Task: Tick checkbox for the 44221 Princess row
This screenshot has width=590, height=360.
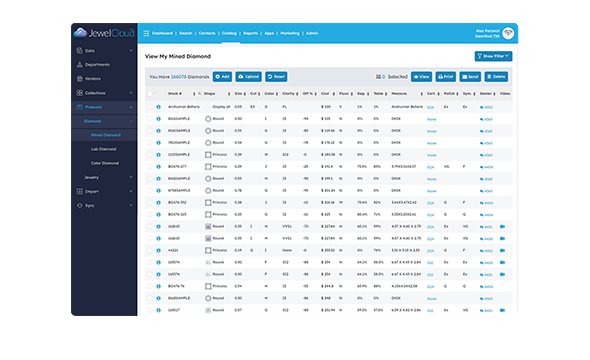Action: click(150, 250)
